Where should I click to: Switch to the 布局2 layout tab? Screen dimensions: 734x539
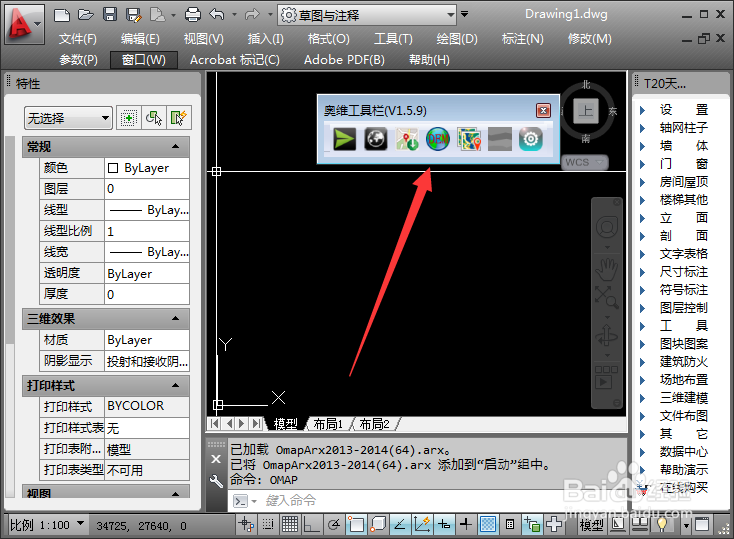[x=374, y=424]
